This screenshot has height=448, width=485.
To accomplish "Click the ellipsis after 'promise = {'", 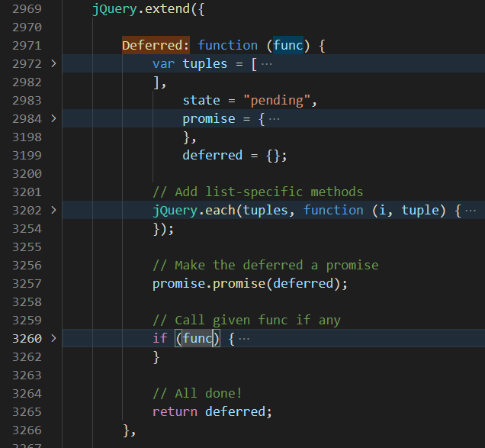I will 274,119.
